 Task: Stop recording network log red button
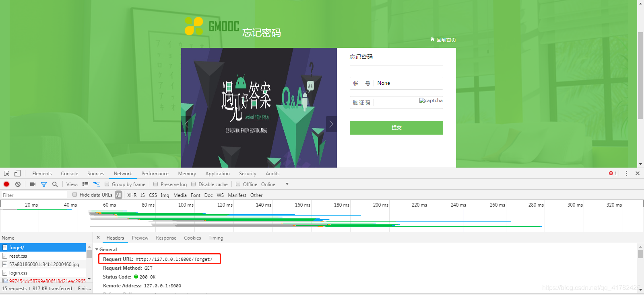[6, 184]
